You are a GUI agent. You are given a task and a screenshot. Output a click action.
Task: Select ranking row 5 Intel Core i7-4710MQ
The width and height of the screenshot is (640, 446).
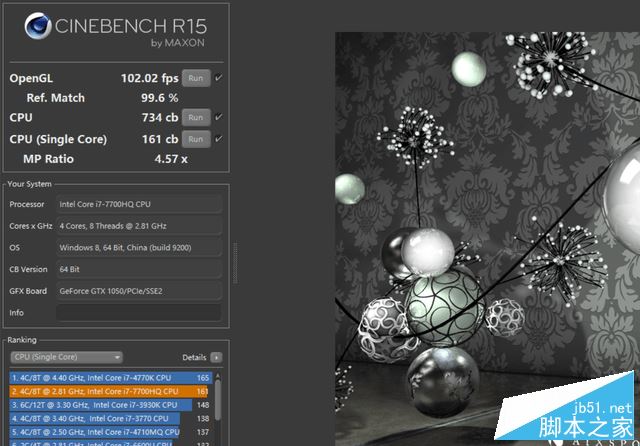point(109,432)
